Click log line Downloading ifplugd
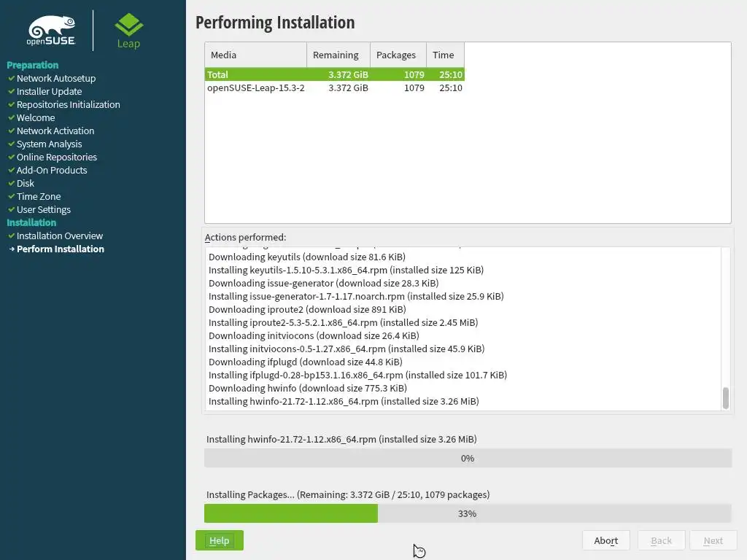 pos(306,362)
